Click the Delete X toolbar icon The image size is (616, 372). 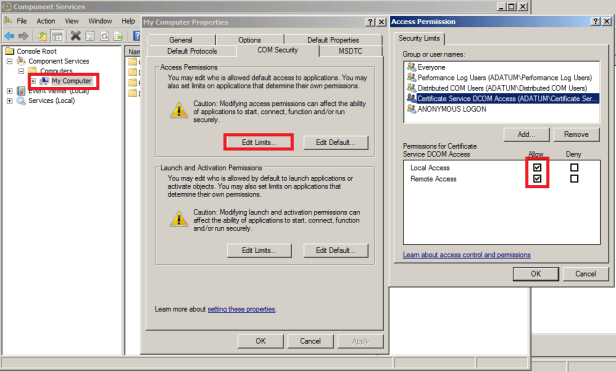(x=75, y=36)
